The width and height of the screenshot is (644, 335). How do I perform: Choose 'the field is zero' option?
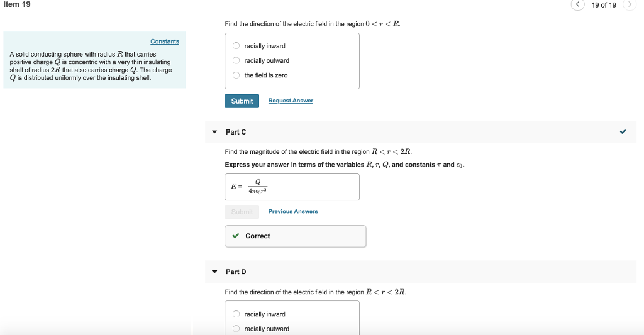pyautogui.click(x=236, y=75)
